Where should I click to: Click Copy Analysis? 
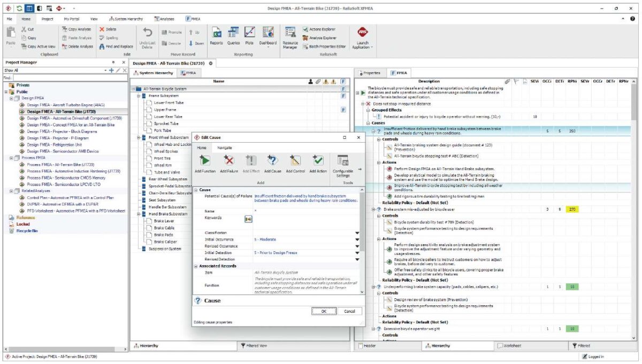click(77, 29)
